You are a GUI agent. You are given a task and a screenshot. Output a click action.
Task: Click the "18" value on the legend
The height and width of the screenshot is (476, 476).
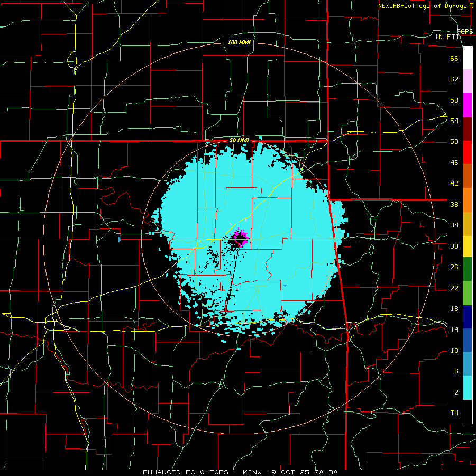click(454, 309)
